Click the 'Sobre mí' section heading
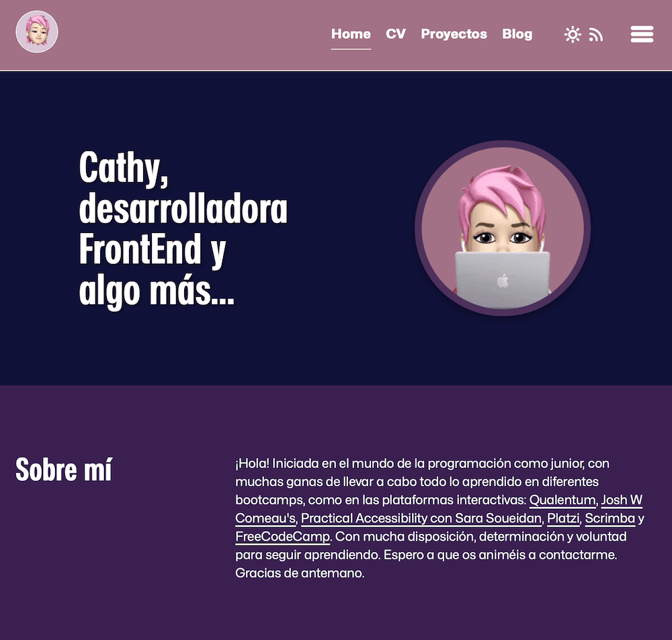Screen dimensions: 672x640 (x=62, y=469)
